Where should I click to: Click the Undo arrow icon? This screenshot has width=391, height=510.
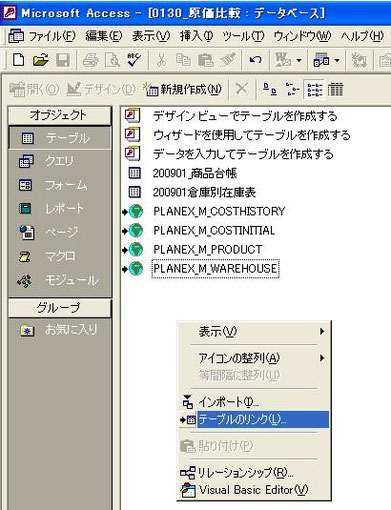pyautogui.click(x=255, y=60)
